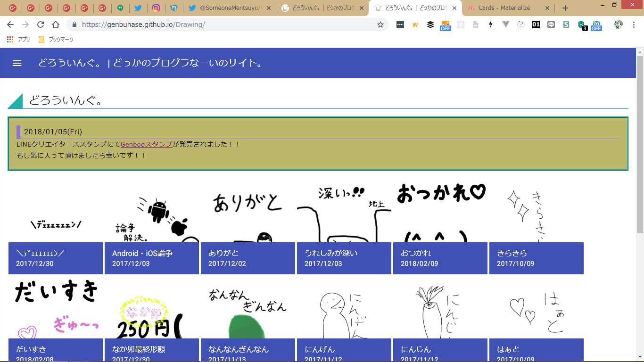The image size is (644, 362).
Task: Bookmark this page with the star icon
Action: (x=380, y=25)
